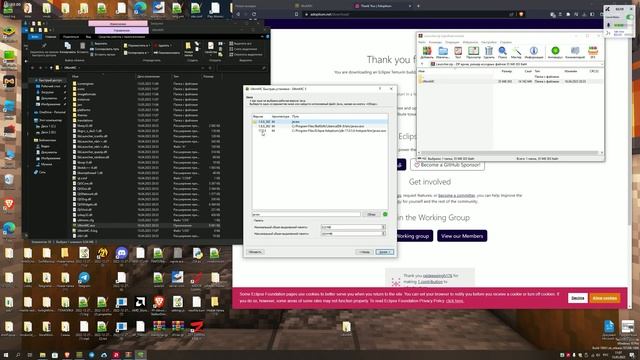640x360 pixels.
Task: Open the Windows Start menu
Action: (6, 355)
